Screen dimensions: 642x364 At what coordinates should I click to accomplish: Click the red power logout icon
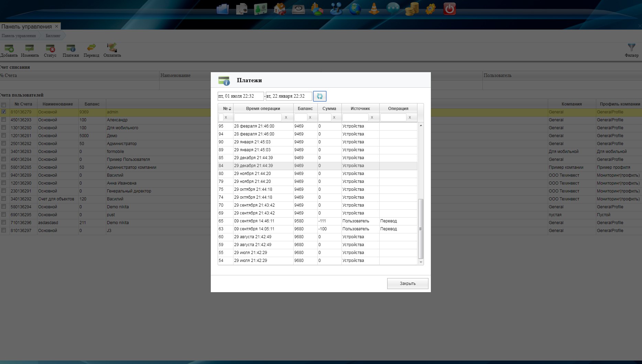tap(449, 9)
